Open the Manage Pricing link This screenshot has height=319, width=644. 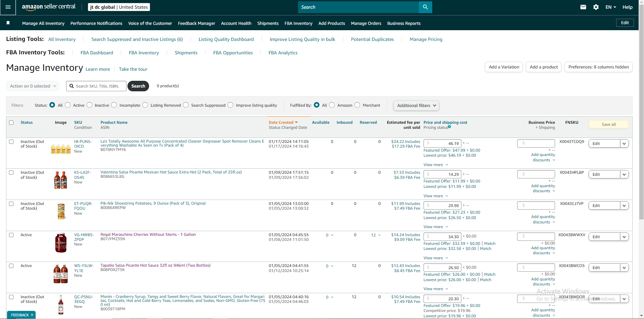(x=426, y=39)
